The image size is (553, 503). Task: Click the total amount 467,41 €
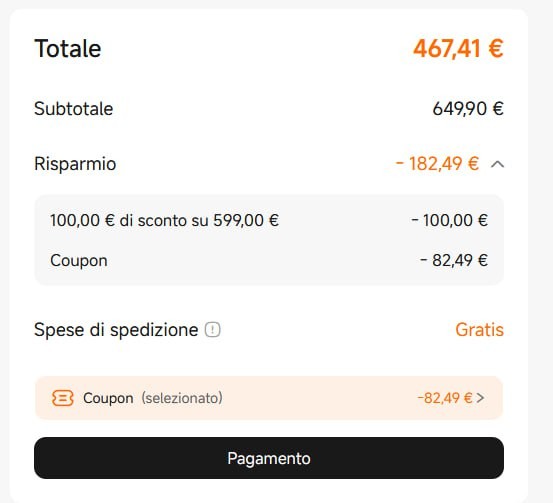pos(458,49)
